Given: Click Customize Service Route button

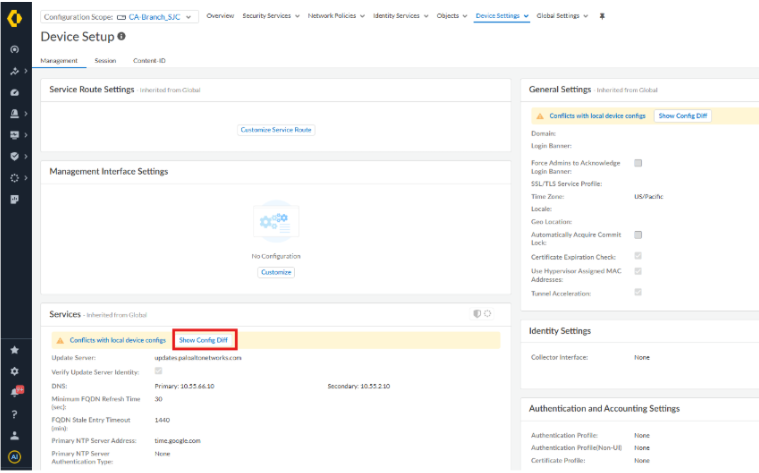Looking at the screenshot, I should pos(277,130).
